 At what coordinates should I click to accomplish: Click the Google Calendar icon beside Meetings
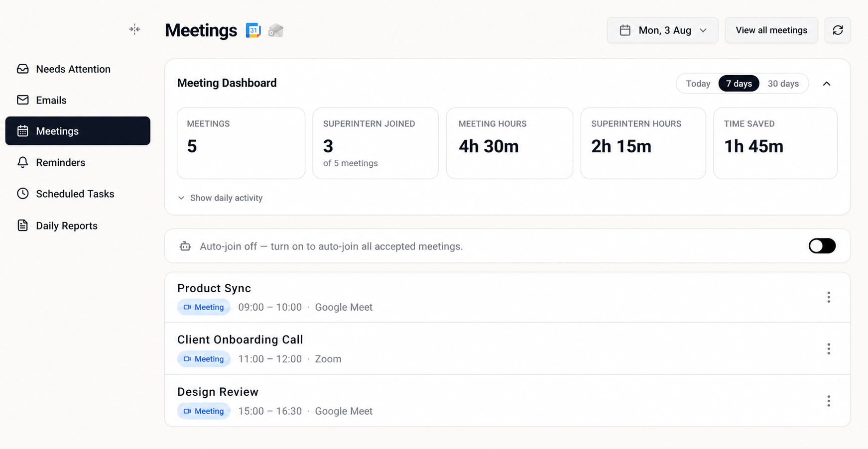point(253,30)
